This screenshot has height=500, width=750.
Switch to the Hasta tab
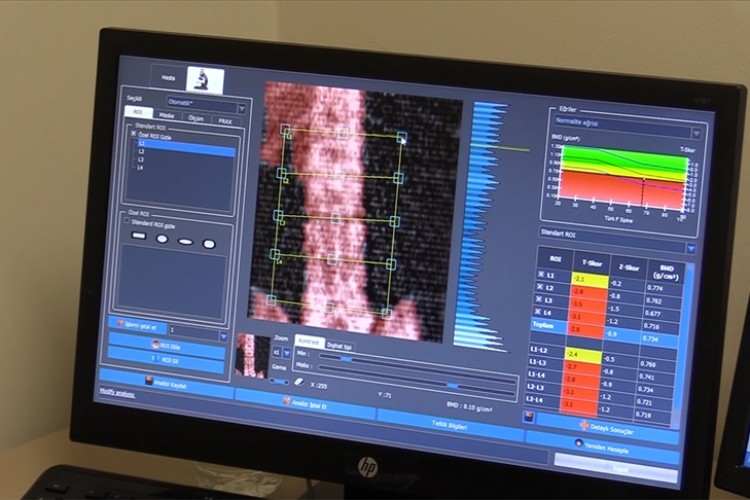[x=168, y=78]
